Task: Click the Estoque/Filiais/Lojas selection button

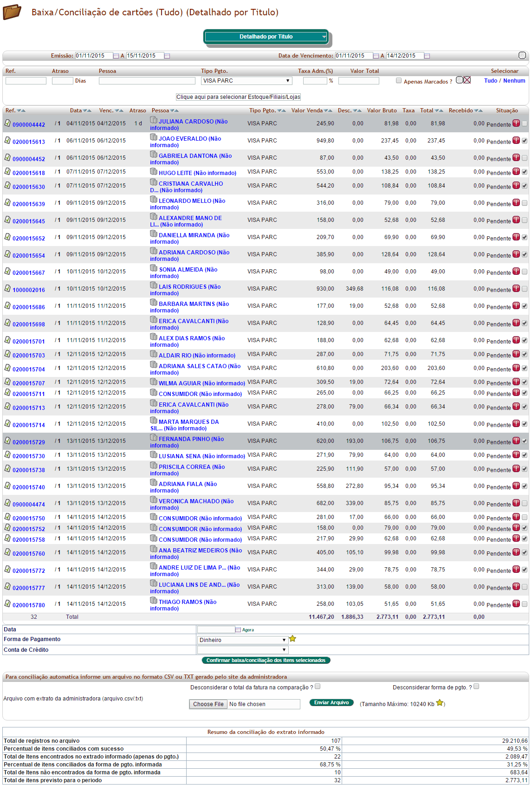Action: click(238, 97)
